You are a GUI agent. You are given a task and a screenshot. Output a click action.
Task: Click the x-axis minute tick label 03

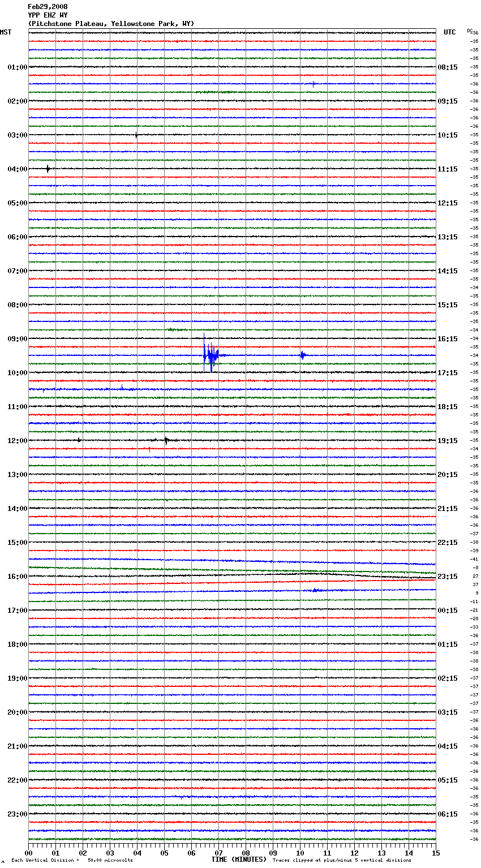(110, 853)
